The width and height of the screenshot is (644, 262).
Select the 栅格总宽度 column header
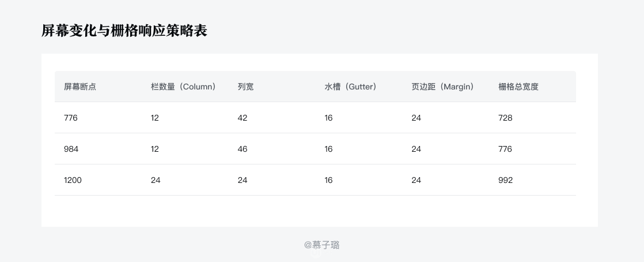coord(518,87)
